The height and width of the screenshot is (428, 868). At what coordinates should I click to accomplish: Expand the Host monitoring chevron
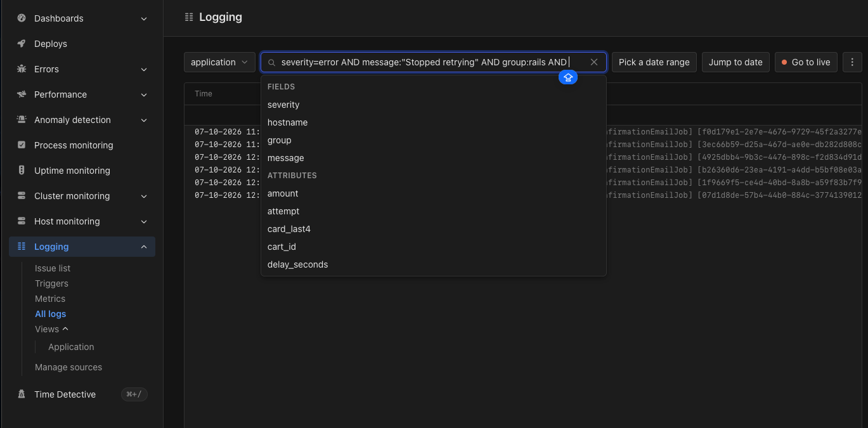pyautogui.click(x=144, y=222)
